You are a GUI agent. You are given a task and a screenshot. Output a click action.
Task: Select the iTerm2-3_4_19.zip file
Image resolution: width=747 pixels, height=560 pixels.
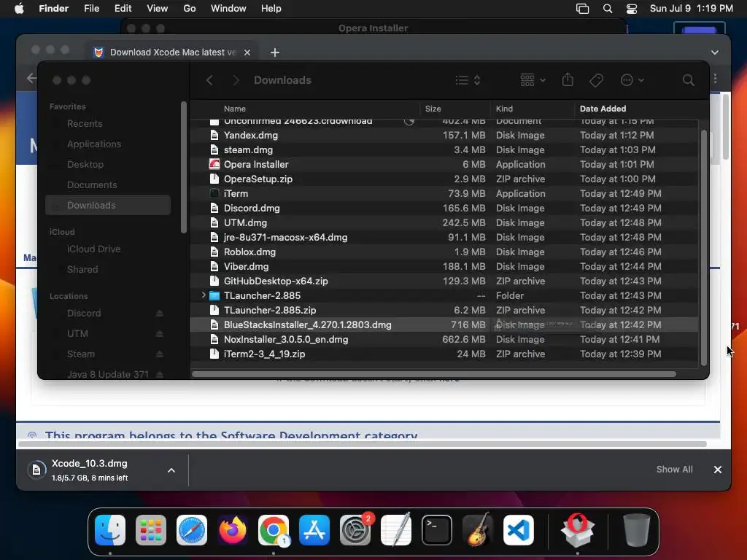[x=444, y=354]
